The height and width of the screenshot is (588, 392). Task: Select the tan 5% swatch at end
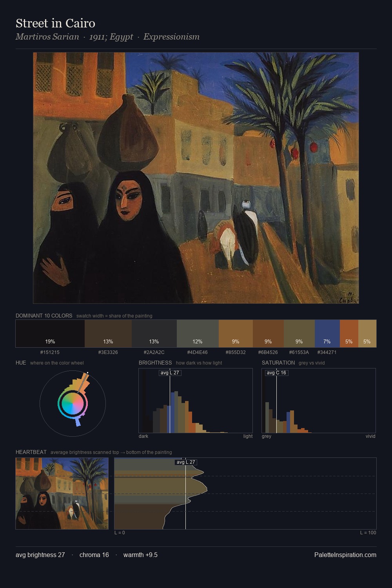367,334
